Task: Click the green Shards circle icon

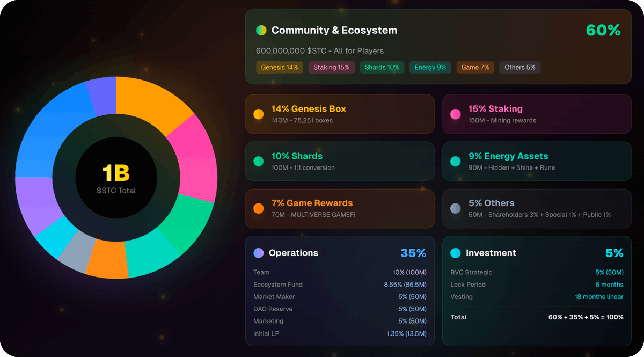Action: pyautogui.click(x=259, y=161)
